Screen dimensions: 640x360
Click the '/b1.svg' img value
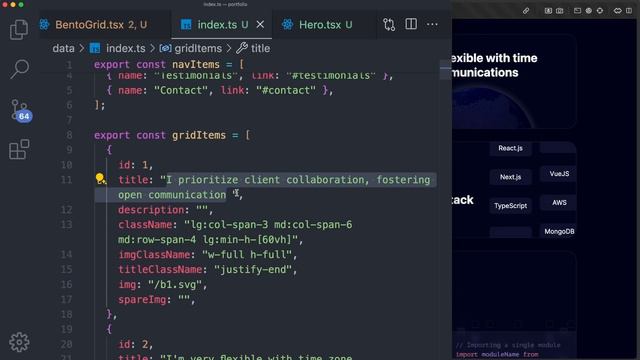[x=174, y=284]
